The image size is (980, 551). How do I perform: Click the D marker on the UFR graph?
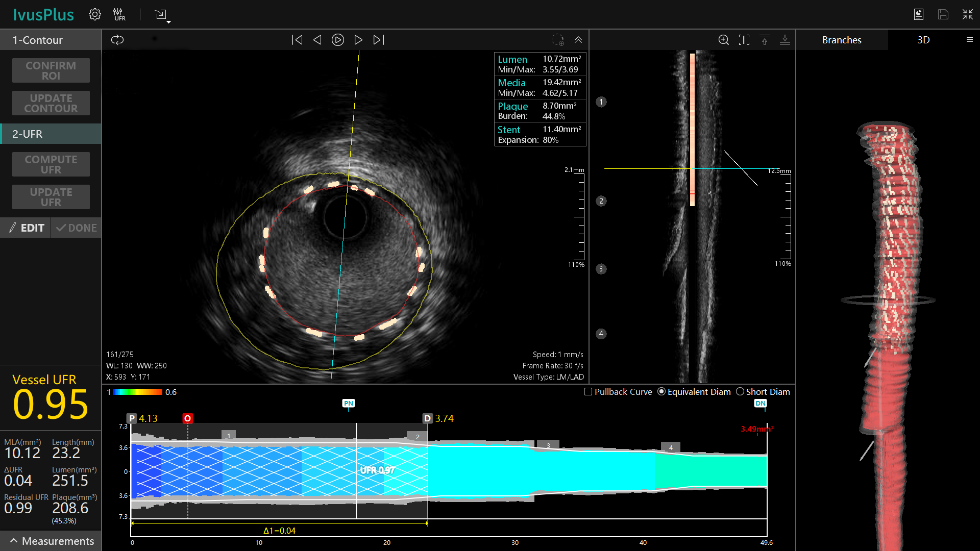(427, 418)
